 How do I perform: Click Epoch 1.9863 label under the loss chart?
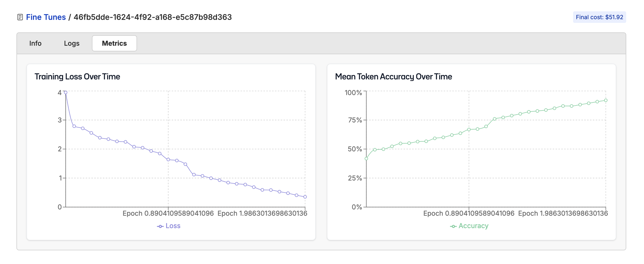point(262,213)
